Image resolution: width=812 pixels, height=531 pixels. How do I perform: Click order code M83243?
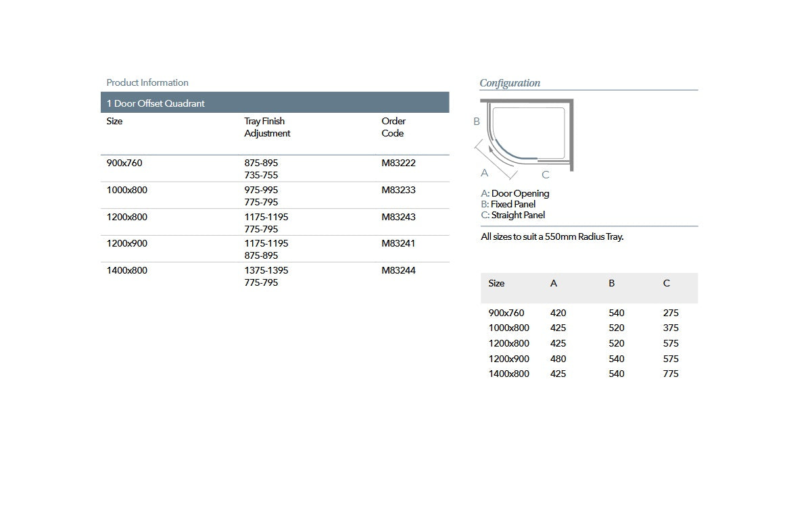click(398, 217)
